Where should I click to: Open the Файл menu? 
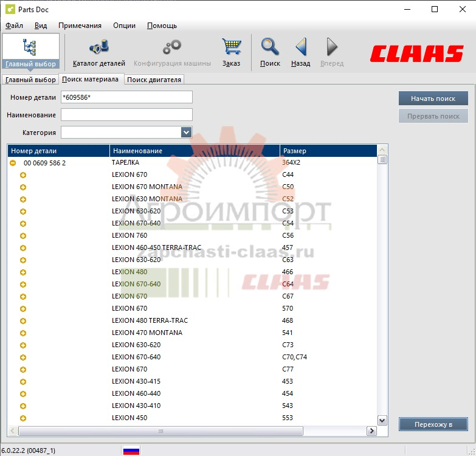tap(14, 26)
